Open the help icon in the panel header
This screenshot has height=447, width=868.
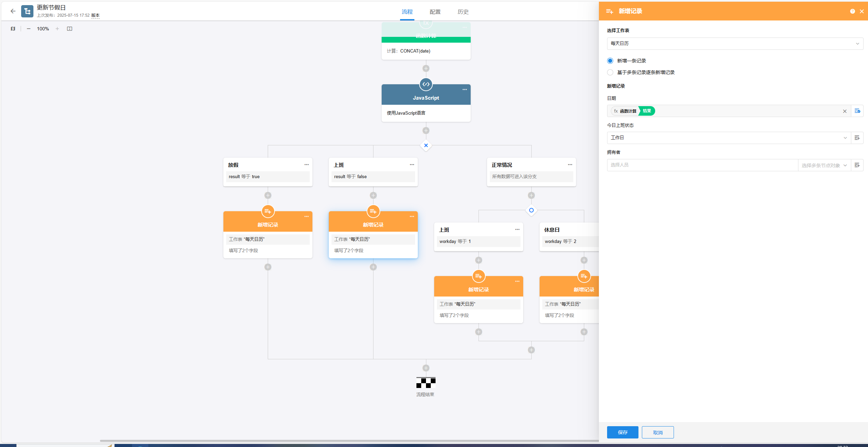coord(852,11)
